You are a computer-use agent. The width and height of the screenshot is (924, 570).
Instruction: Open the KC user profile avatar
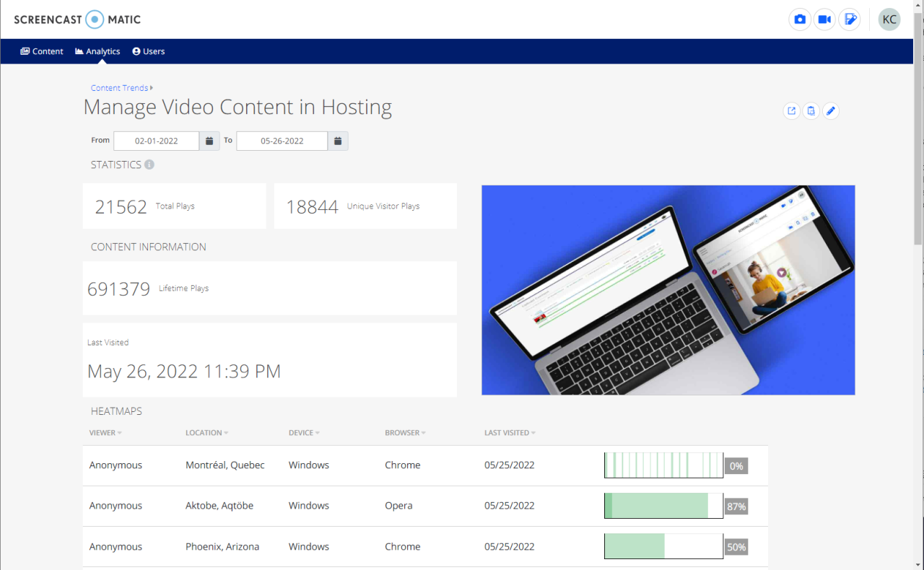pyautogui.click(x=889, y=19)
